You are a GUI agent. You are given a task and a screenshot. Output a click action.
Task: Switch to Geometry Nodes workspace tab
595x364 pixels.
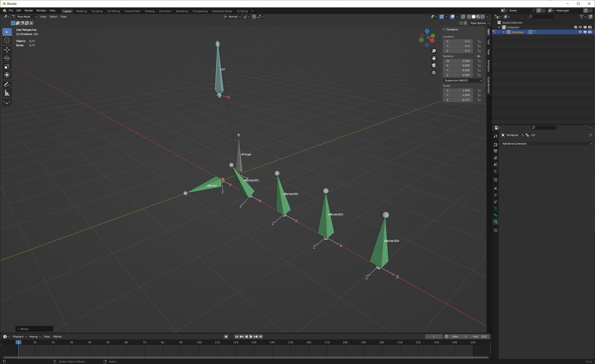222,11
